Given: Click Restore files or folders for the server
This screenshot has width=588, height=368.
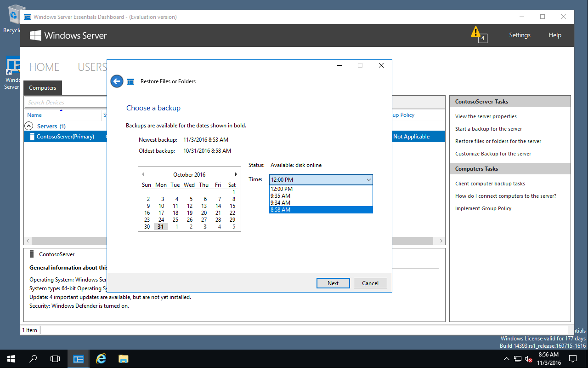Looking at the screenshot, I should 498,141.
